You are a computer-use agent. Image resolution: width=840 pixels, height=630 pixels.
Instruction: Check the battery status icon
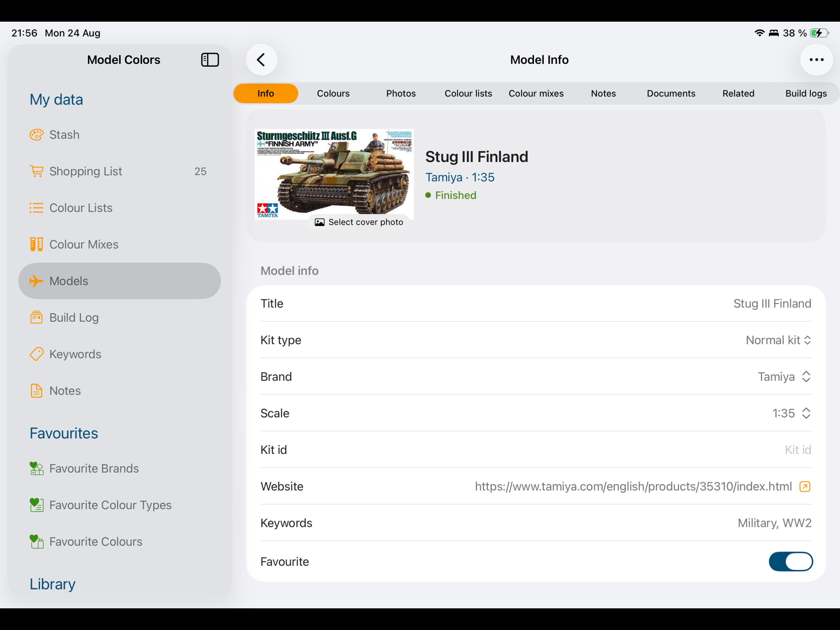[x=819, y=33]
